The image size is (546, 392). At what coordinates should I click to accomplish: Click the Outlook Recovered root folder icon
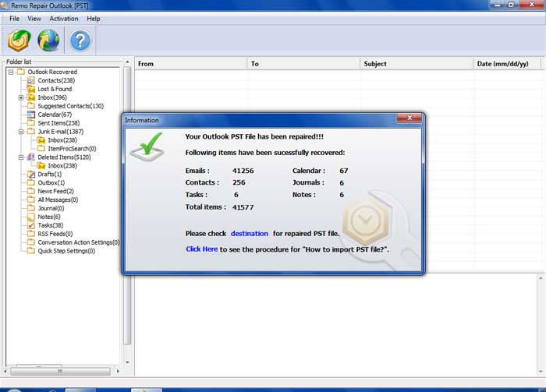[21, 72]
